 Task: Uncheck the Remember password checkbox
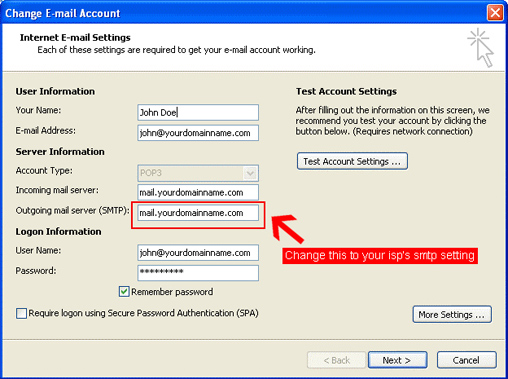click(124, 292)
